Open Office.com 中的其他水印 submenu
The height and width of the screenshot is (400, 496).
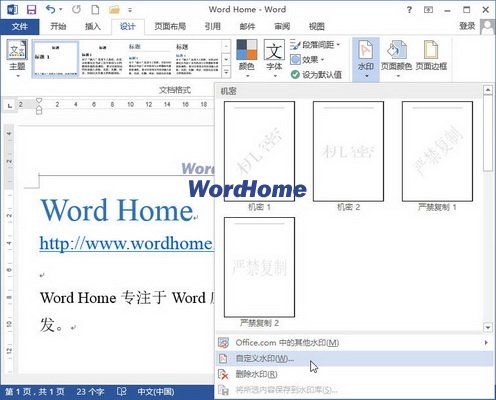tap(354, 343)
